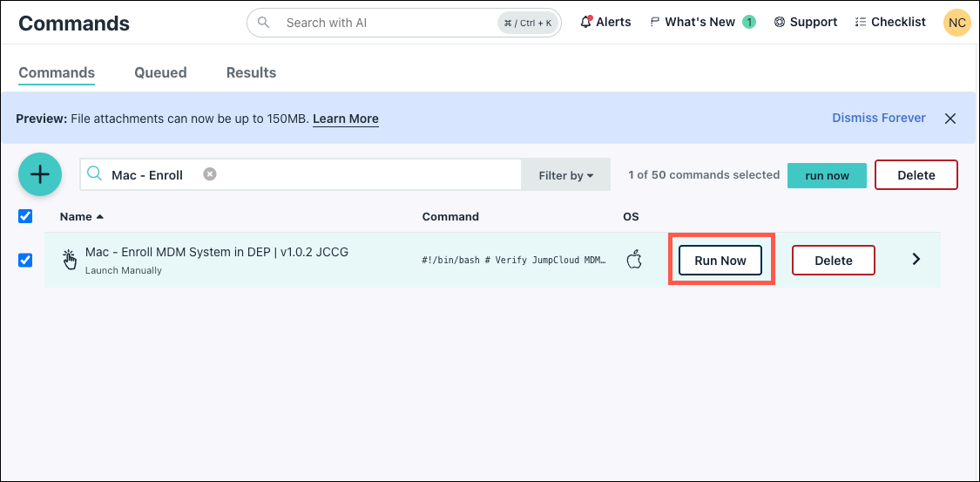Open user avatar NC menu
The width and height of the screenshot is (980, 482).
956,23
